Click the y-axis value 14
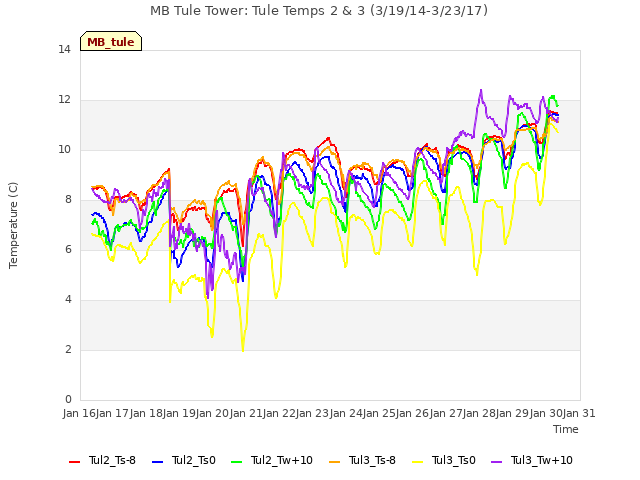This screenshot has height=480, width=640. point(64,50)
